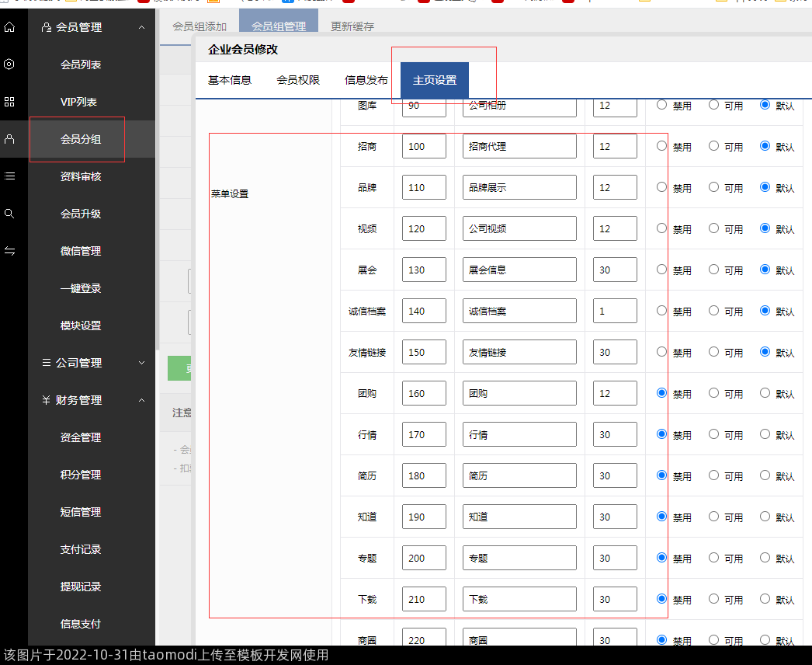Expand the 公司管理 menu chevron

141,363
